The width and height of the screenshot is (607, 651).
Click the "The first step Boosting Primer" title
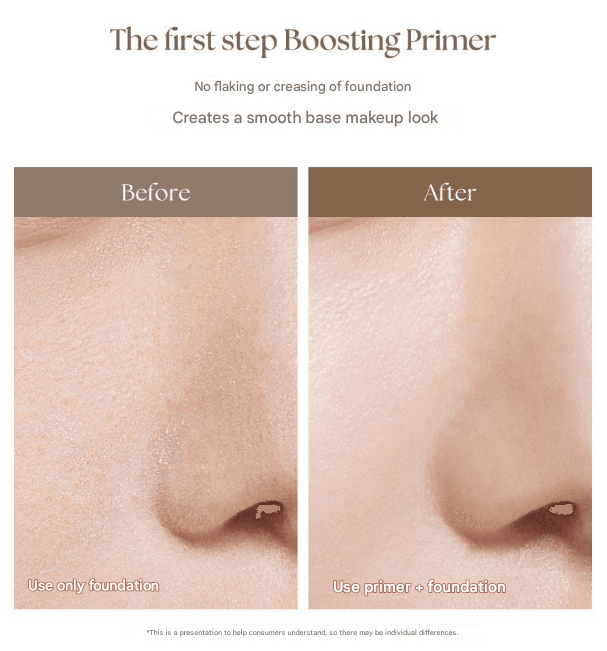[x=303, y=41]
